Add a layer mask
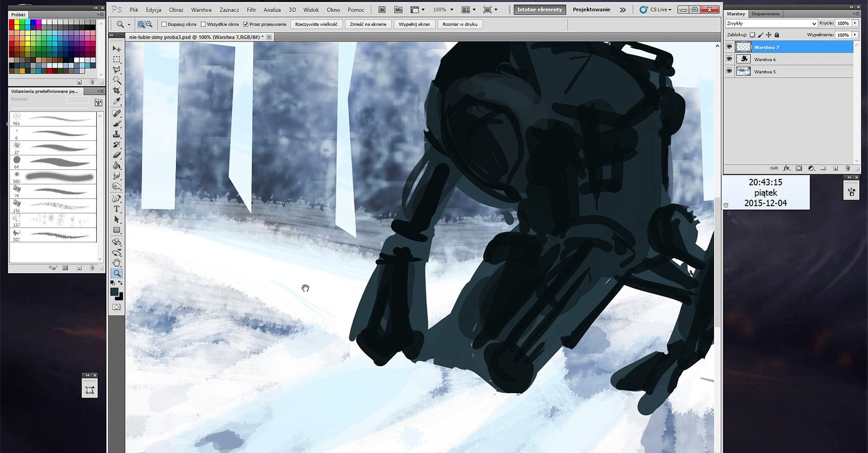 pos(799,168)
